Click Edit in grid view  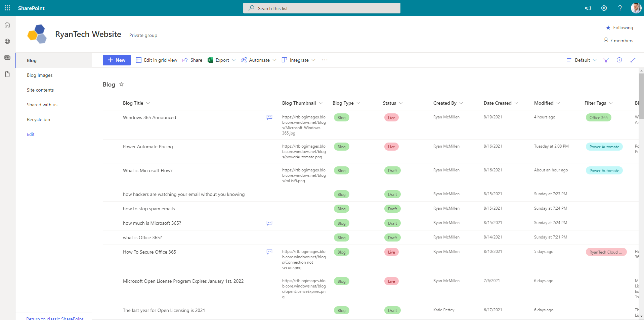[157, 60]
